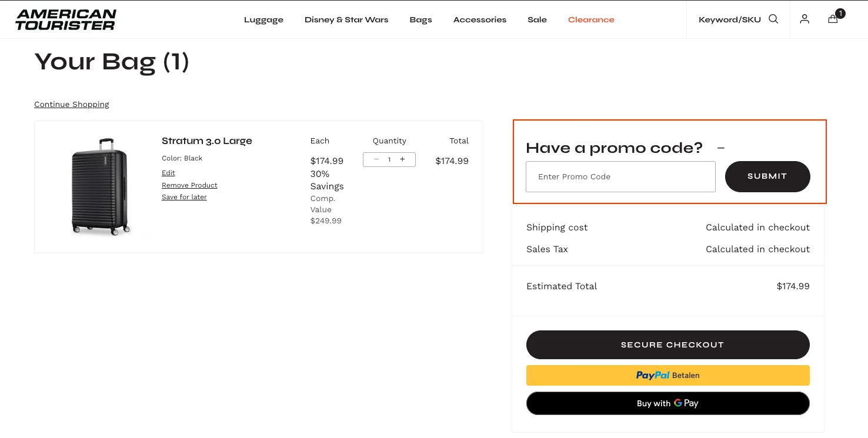This screenshot has height=438, width=868.
Task: Click the Comp. Value $249.99 text
Action: 326,210
